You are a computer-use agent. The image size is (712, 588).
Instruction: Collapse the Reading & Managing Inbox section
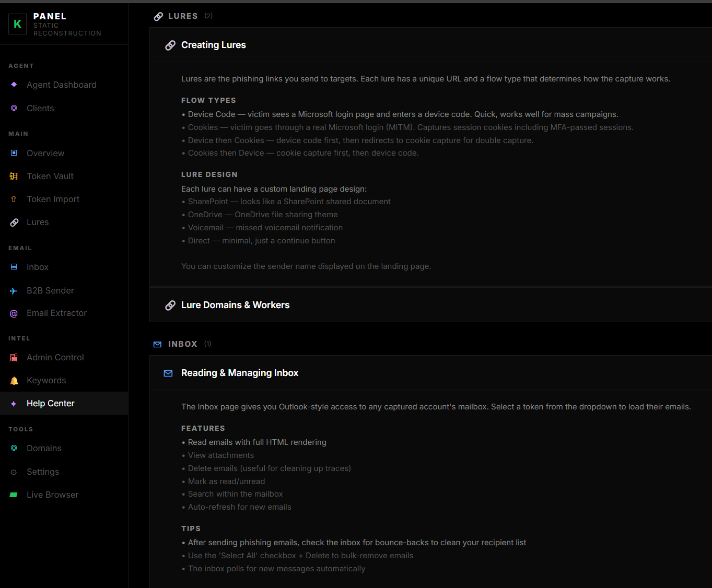(x=430, y=373)
